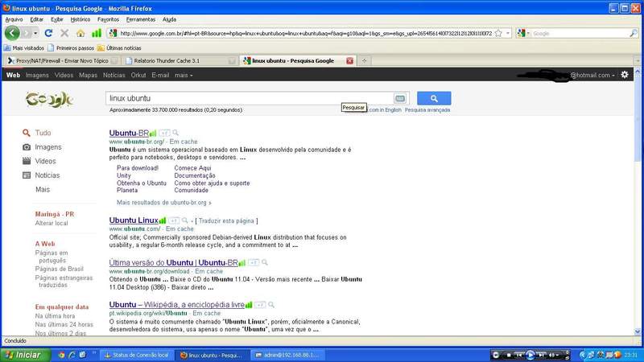The width and height of the screenshot is (644, 362).
Task: Go back with the green back arrow
Action: [12, 33]
